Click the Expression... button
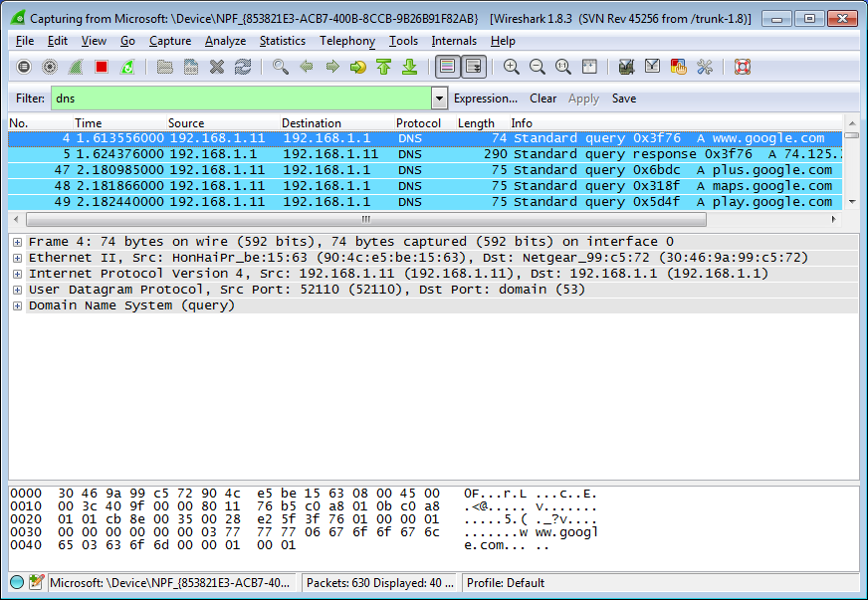Screen dimensions: 868x600 486,99
